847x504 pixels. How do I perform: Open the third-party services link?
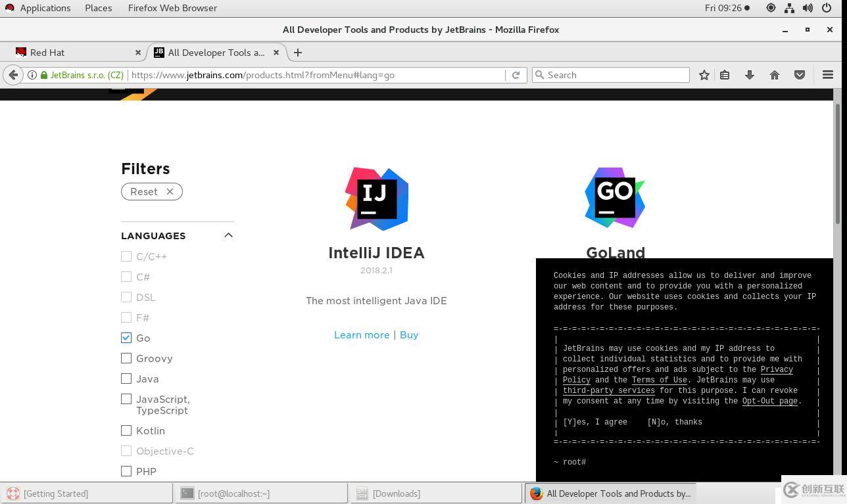pos(609,390)
